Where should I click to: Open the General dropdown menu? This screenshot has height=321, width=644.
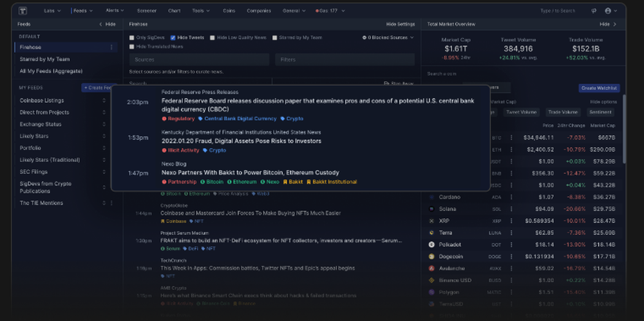point(294,11)
